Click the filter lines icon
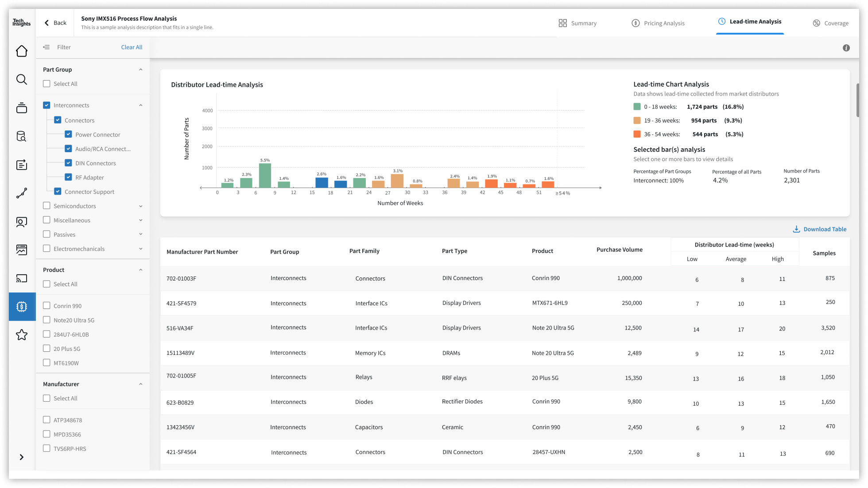Screen dimensions: 868x488 click(46, 47)
